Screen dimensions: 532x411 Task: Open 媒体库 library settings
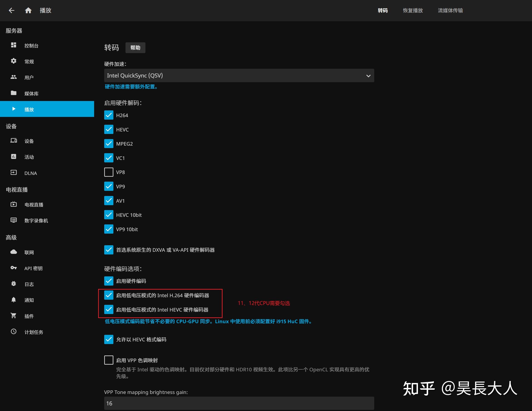point(31,93)
